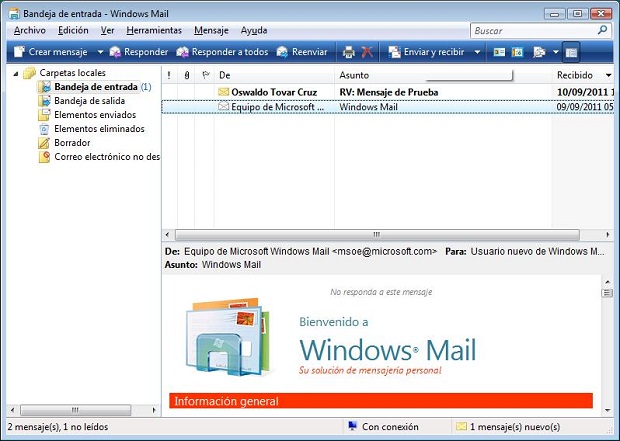Click the Bandeja de entrada folder icon
The image size is (620, 441).
click(x=45, y=87)
